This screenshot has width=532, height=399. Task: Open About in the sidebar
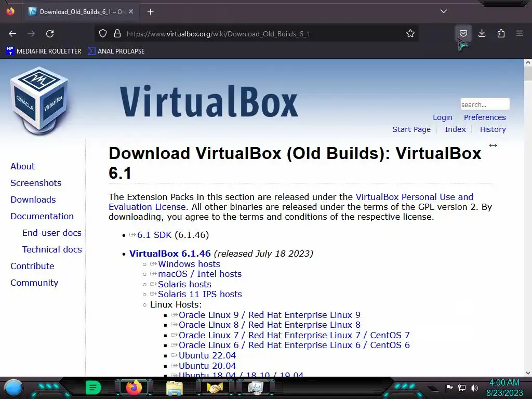(23, 166)
